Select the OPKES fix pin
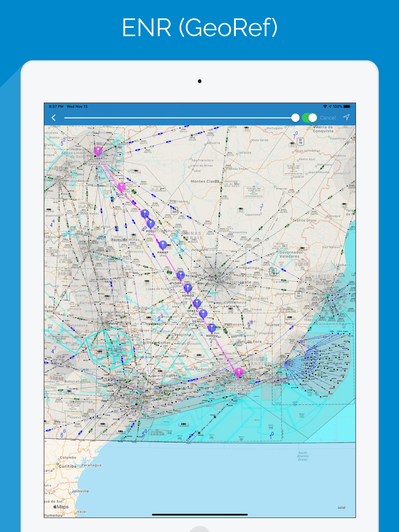Image resolution: width=399 pixels, height=532 pixels. pos(197,303)
